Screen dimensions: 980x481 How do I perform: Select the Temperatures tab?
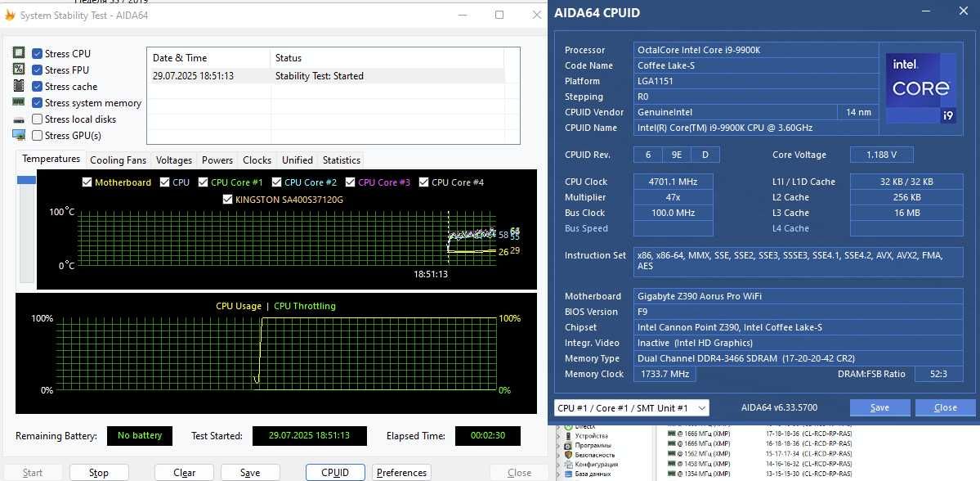tap(51, 159)
